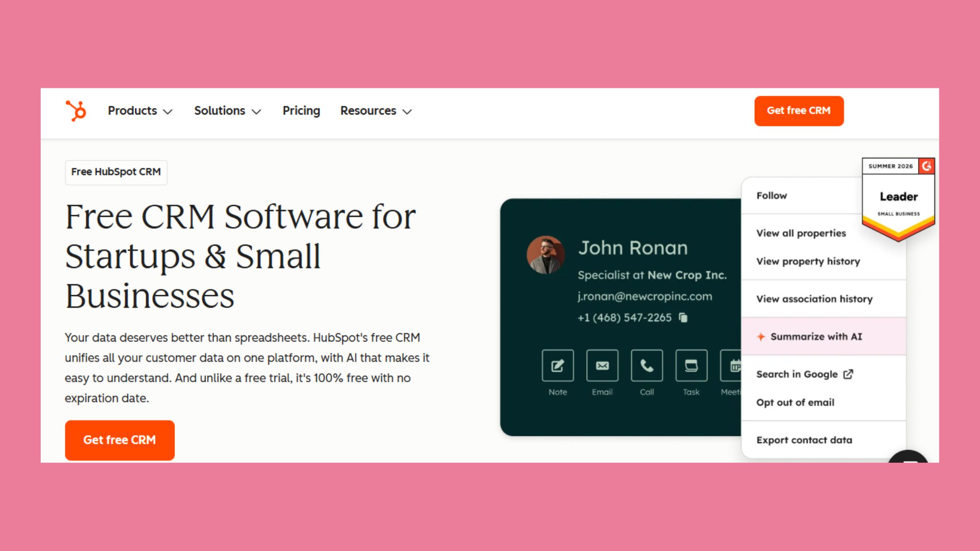Click the Leader Small Business badge
The image size is (980, 551).
[898, 199]
